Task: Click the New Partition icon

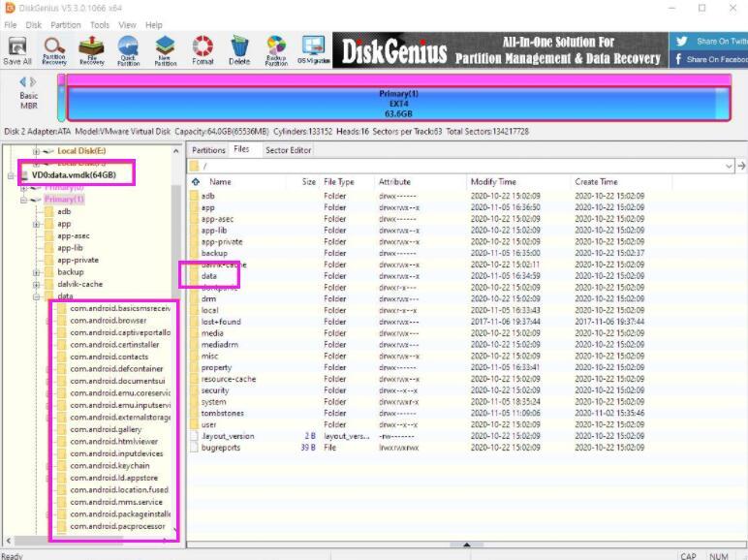Action: click(165, 50)
